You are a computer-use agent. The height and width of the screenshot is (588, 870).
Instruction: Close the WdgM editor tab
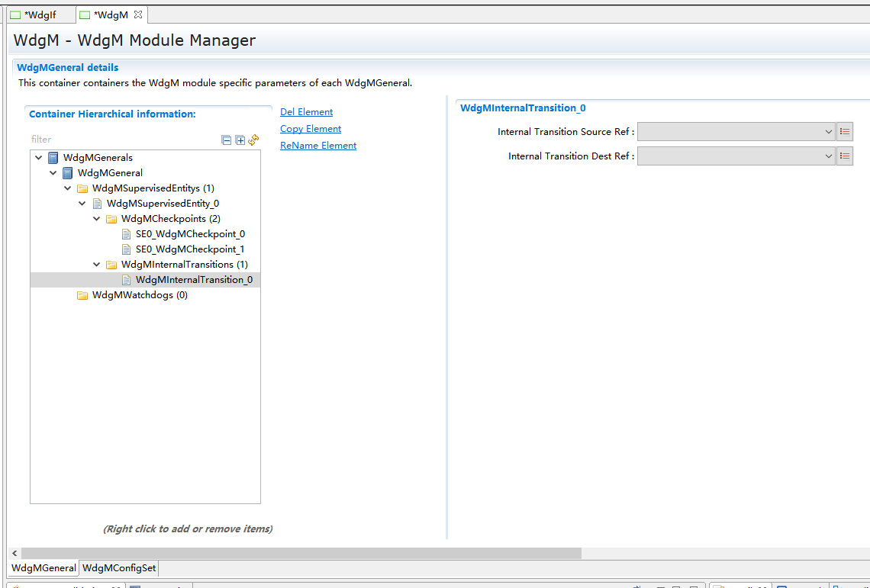pyautogui.click(x=138, y=14)
